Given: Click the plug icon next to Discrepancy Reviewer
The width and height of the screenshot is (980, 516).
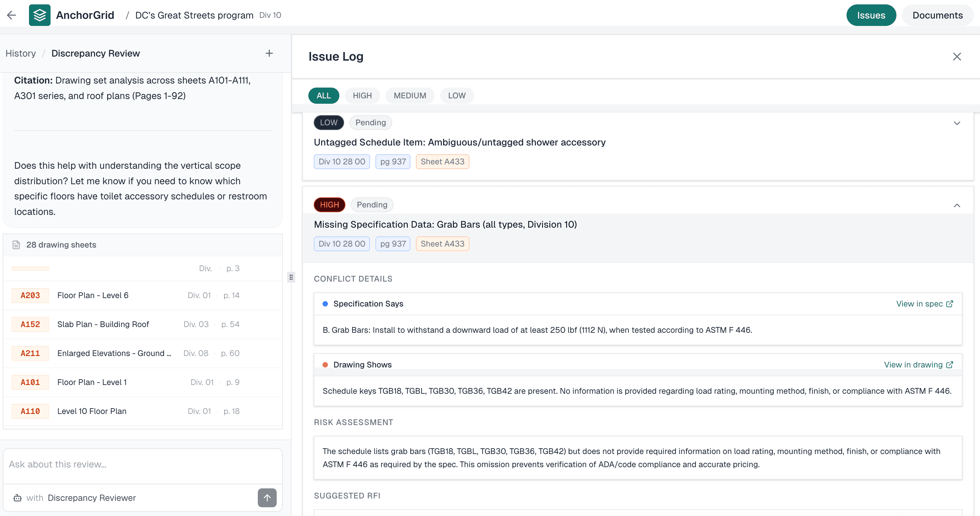Looking at the screenshot, I should coord(18,498).
